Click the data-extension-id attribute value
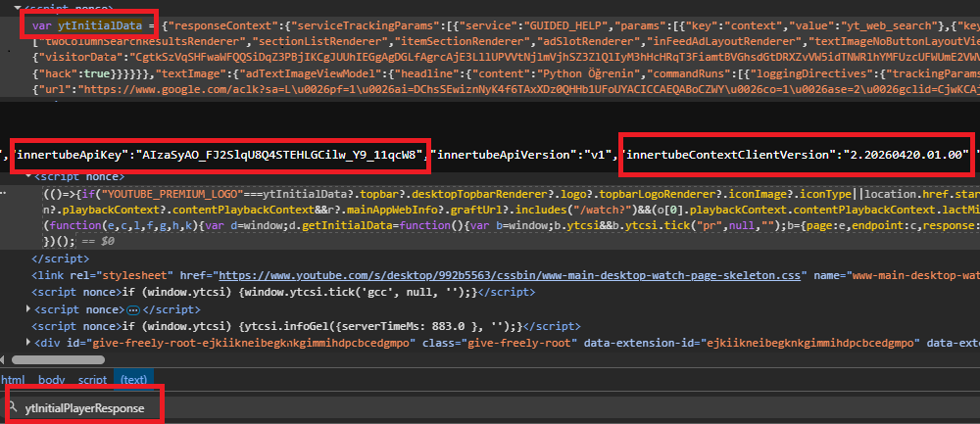The height and width of the screenshot is (424, 980). click(810, 342)
